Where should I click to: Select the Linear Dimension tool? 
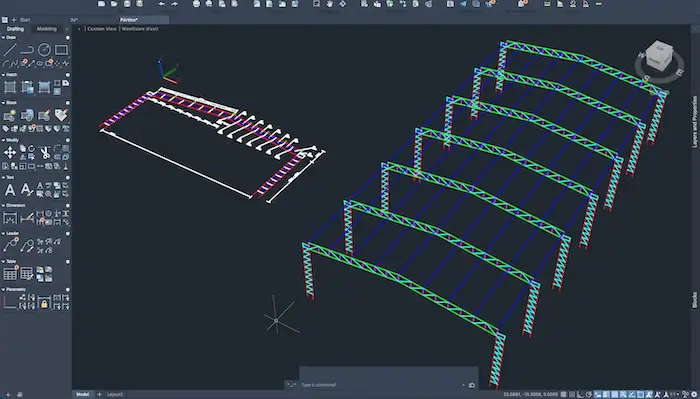(10, 218)
